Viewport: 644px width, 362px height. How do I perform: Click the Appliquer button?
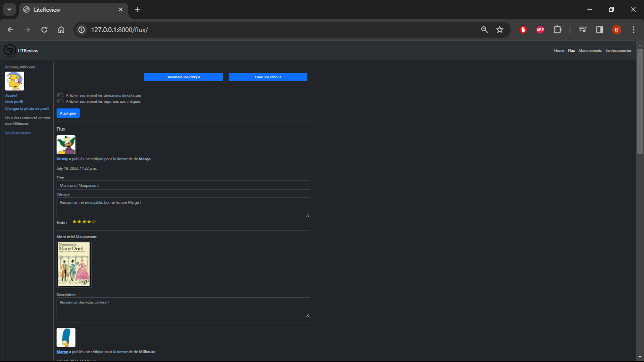pyautogui.click(x=68, y=113)
